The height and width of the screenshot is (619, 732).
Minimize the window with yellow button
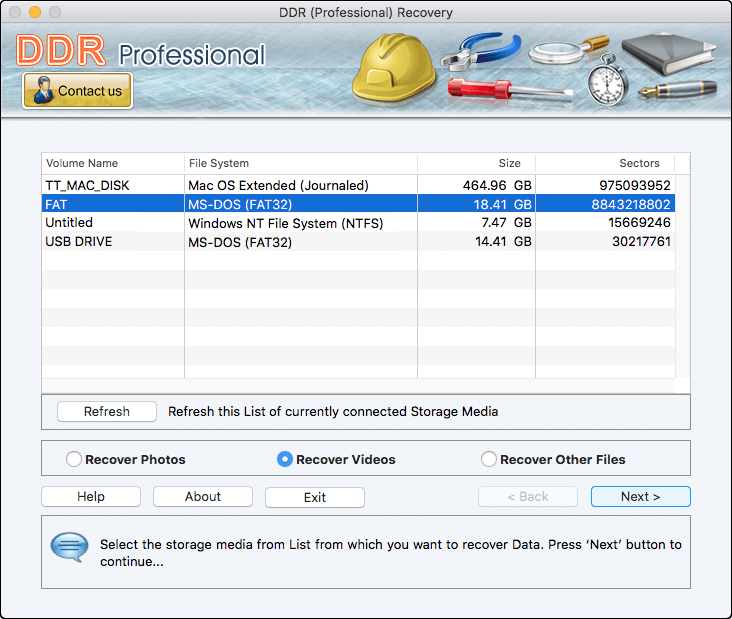click(x=35, y=12)
